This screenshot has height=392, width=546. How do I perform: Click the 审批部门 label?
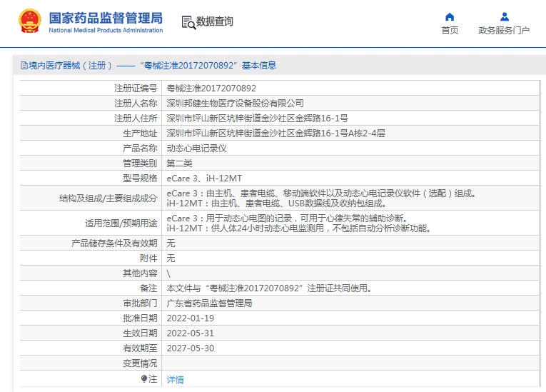(x=140, y=303)
